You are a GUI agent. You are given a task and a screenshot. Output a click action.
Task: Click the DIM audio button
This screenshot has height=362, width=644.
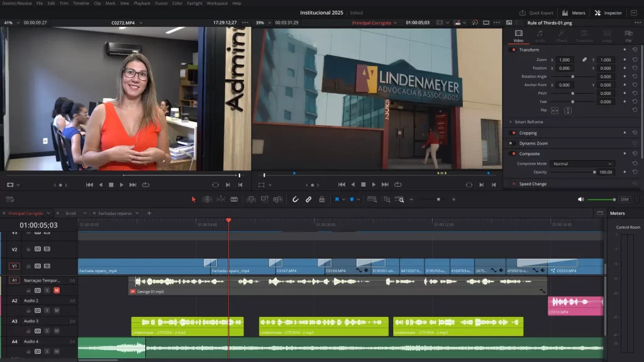tap(625, 199)
